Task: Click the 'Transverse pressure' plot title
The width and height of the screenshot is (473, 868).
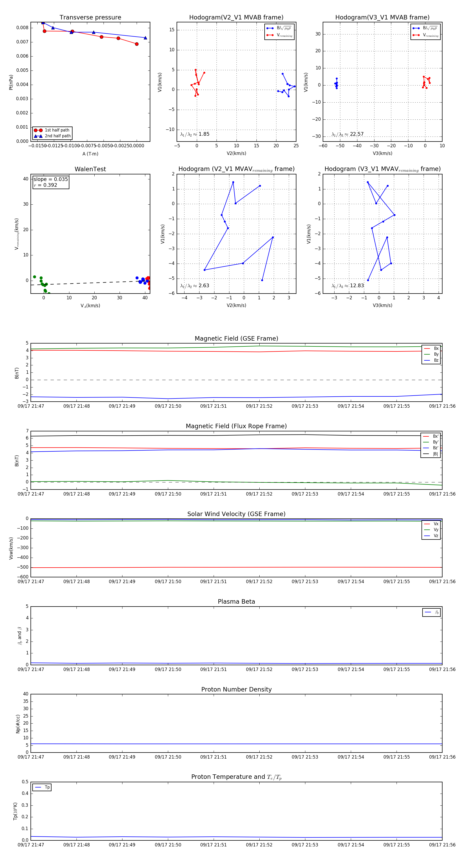Action: coord(90,17)
